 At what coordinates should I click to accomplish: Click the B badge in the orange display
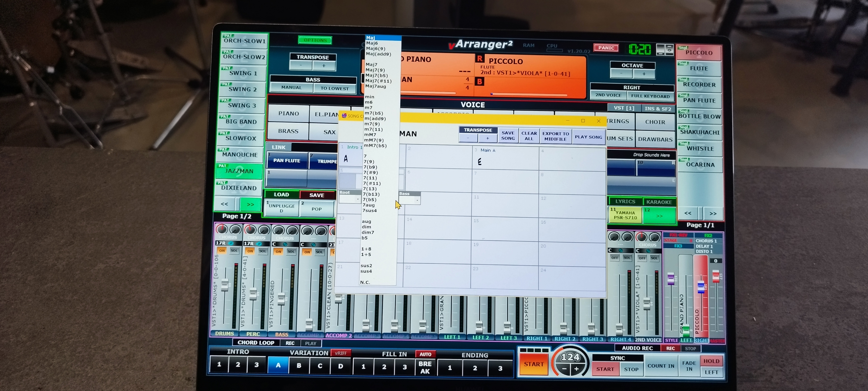tap(479, 82)
